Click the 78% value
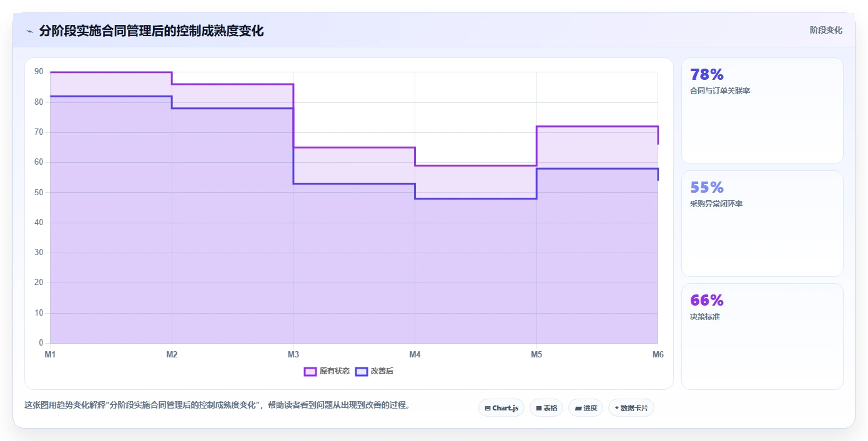This screenshot has height=441, width=868. [x=707, y=74]
